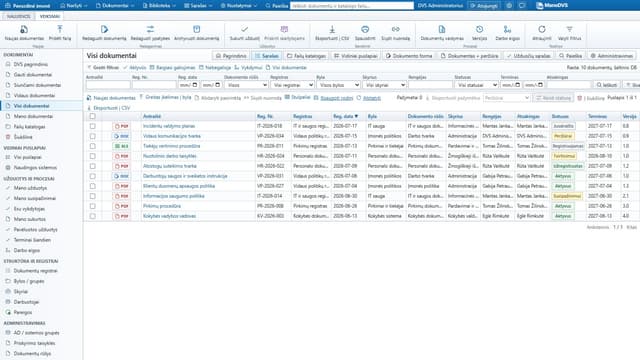
Task: Select the checkbox for Pirkimų procedūra row
Action: pyautogui.click(x=93, y=206)
